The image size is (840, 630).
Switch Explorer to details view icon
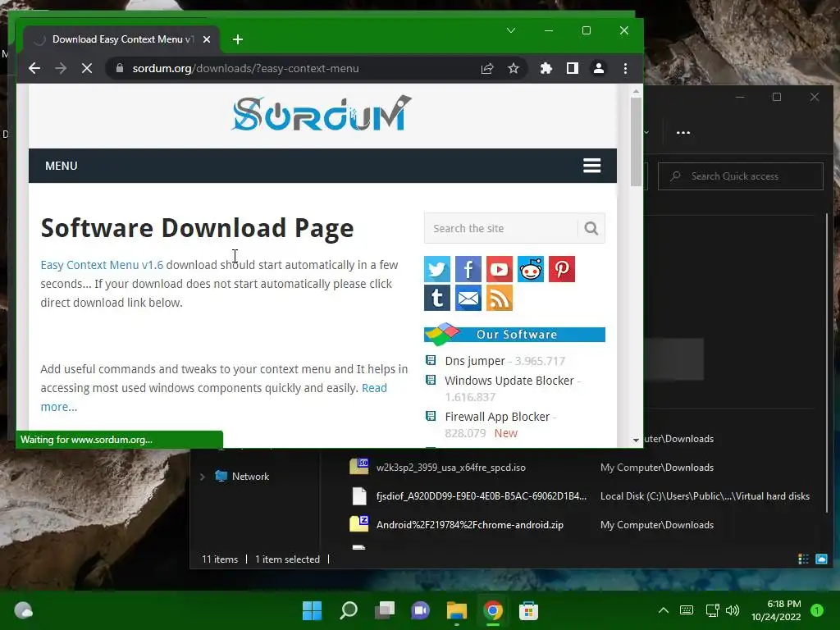pyautogui.click(x=803, y=559)
